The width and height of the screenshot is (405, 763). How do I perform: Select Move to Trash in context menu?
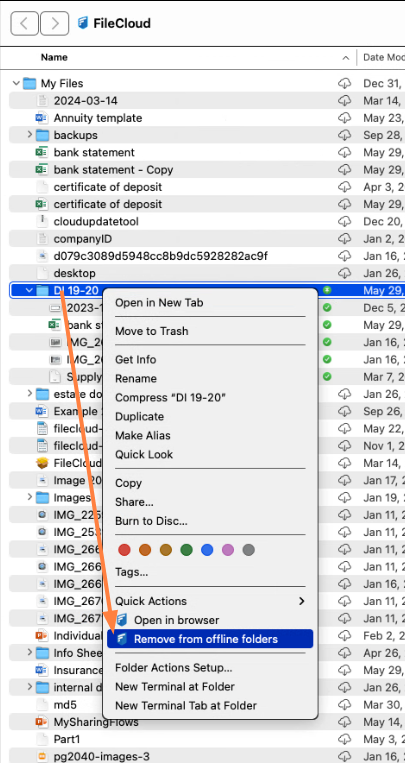(151, 331)
